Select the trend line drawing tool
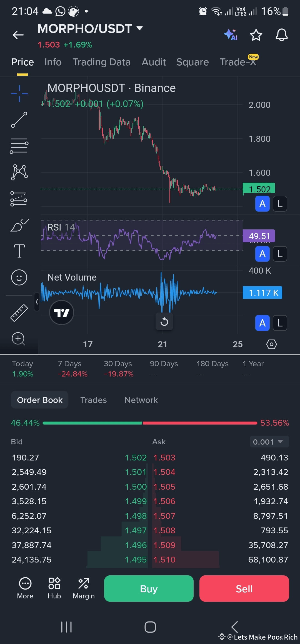The image size is (300, 644). click(19, 120)
